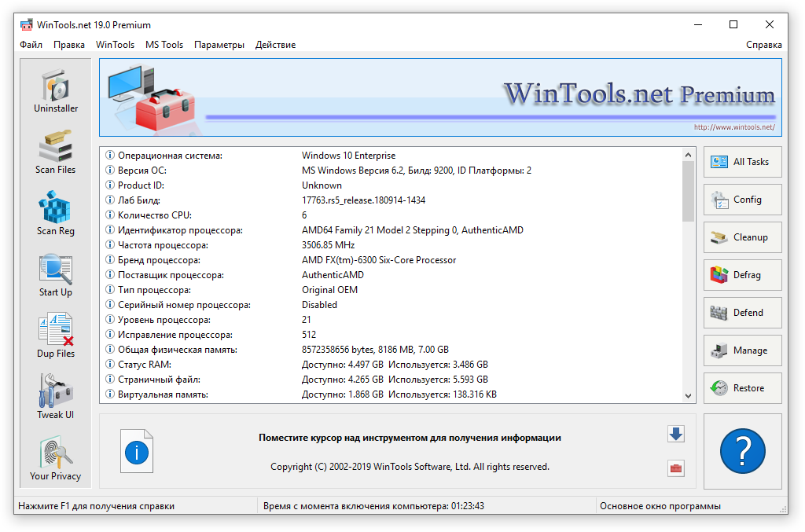Select the Лаб Билд row
This screenshot has height=532, width=805.
pos(392,200)
